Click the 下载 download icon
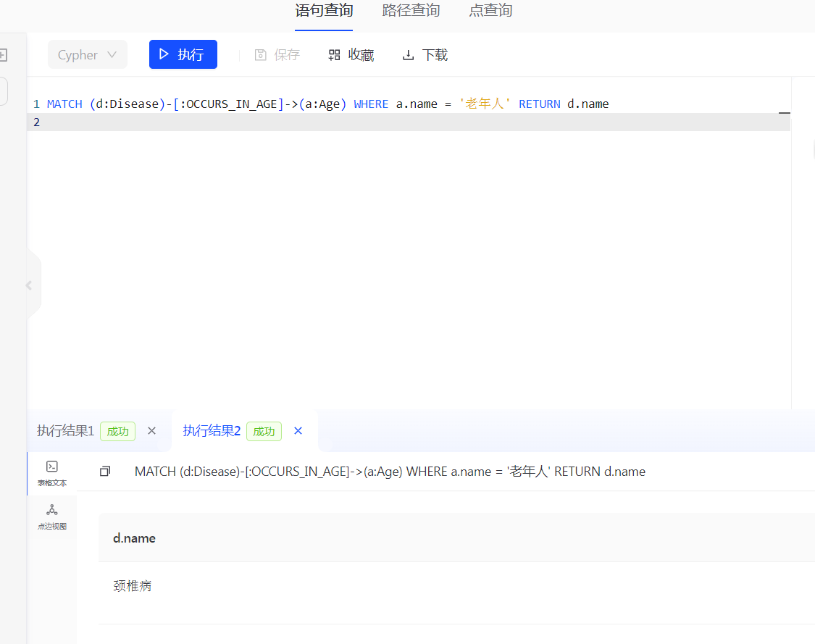The width and height of the screenshot is (815, 644). (408, 54)
